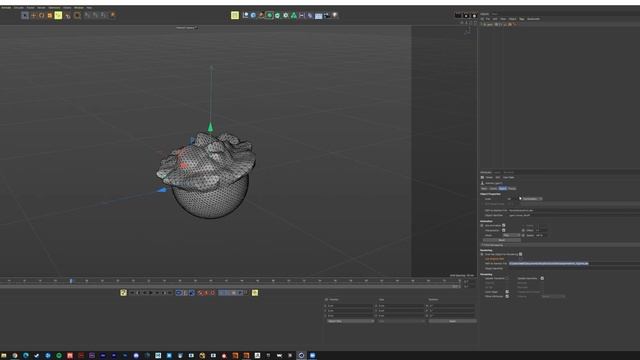This screenshot has width=640, height=360.
Task: Open Spotify from the taskbar
Action: [59, 356]
